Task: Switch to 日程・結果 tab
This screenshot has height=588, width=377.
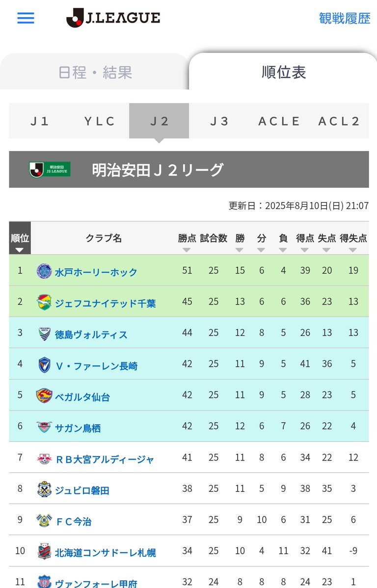Action: (95, 72)
